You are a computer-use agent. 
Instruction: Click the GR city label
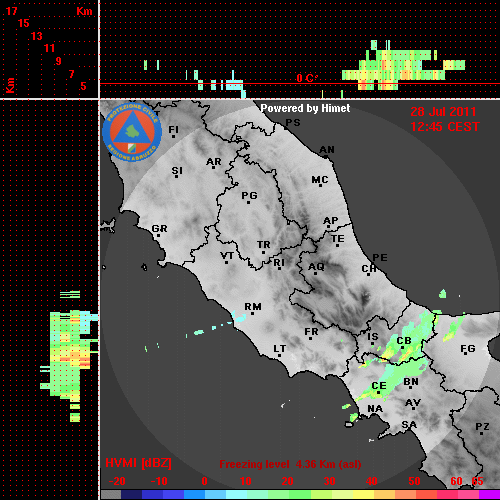[x=159, y=228]
